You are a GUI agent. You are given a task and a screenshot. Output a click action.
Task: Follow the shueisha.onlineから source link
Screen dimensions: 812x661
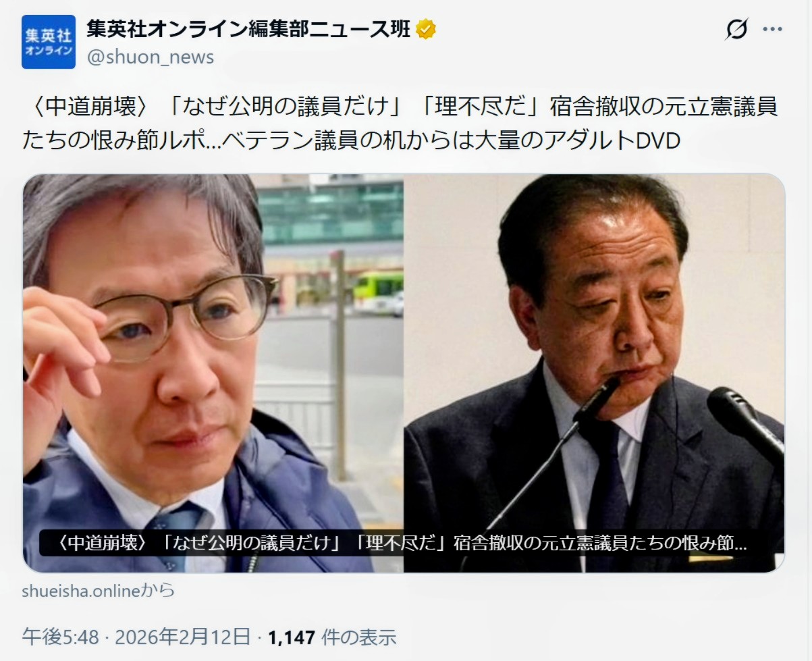point(99,591)
